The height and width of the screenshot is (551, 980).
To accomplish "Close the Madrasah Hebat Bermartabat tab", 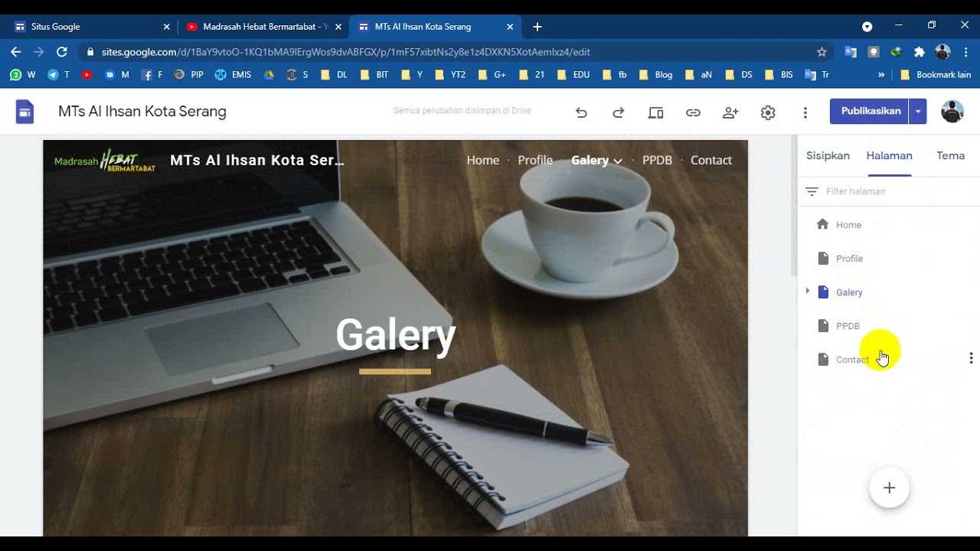I will pos(338,27).
